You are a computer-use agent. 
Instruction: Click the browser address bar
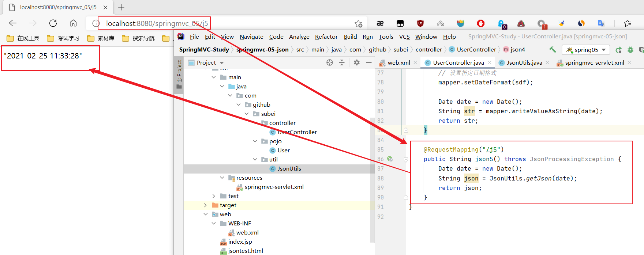click(227, 24)
